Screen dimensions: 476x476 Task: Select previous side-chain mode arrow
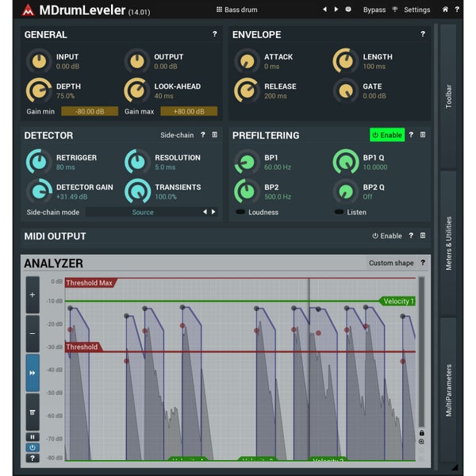click(x=205, y=212)
